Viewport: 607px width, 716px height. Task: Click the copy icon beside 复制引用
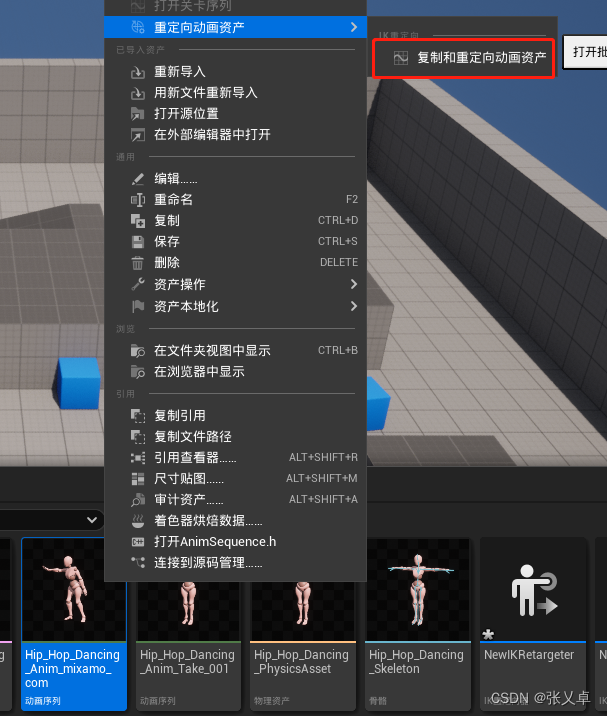(x=138, y=416)
